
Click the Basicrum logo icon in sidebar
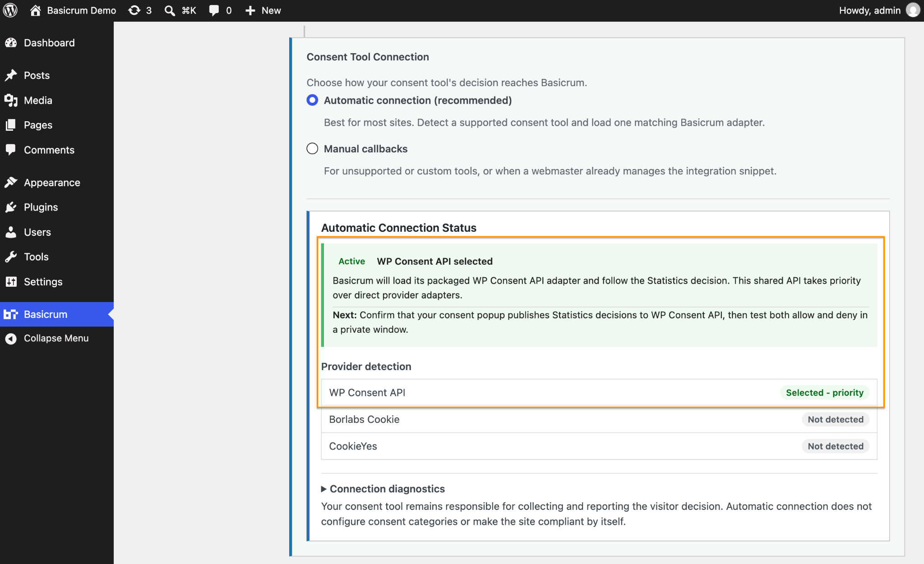11,314
